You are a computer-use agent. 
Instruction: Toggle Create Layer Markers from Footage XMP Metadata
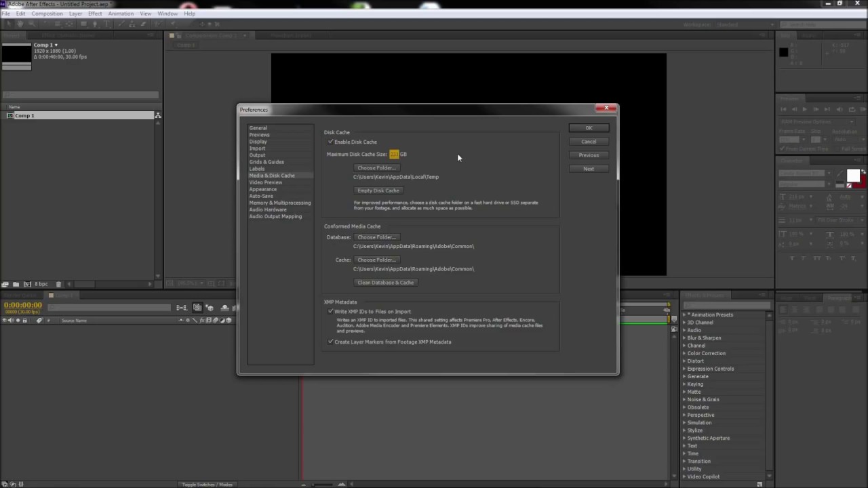click(331, 342)
